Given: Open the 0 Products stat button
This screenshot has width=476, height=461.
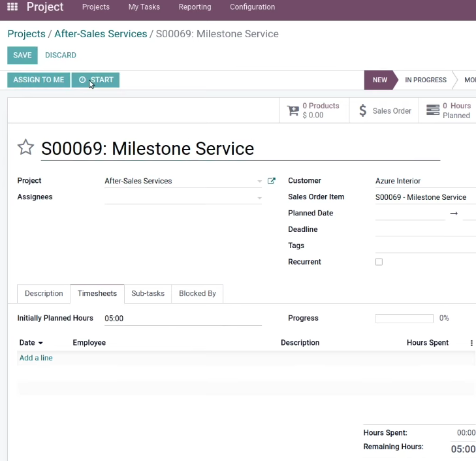Looking at the screenshot, I should coord(314,110).
